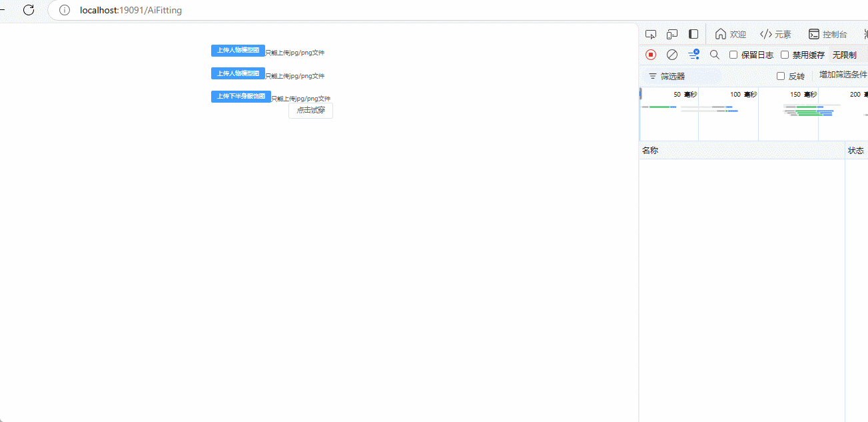This screenshot has width=868, height=422.
Task: Start the try-on with 点击试穿
Action: coord(310,111)
